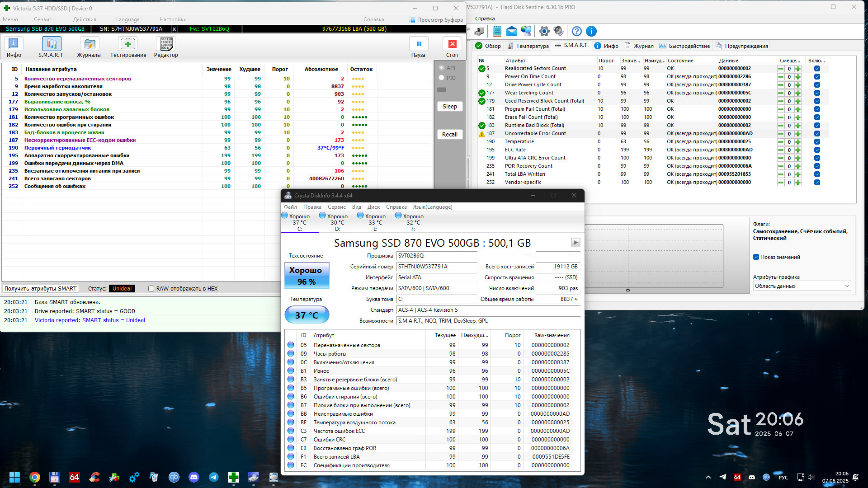868x488 pixels.
Task: Open Telegram from the taskbar
Action: pos(214,477)
